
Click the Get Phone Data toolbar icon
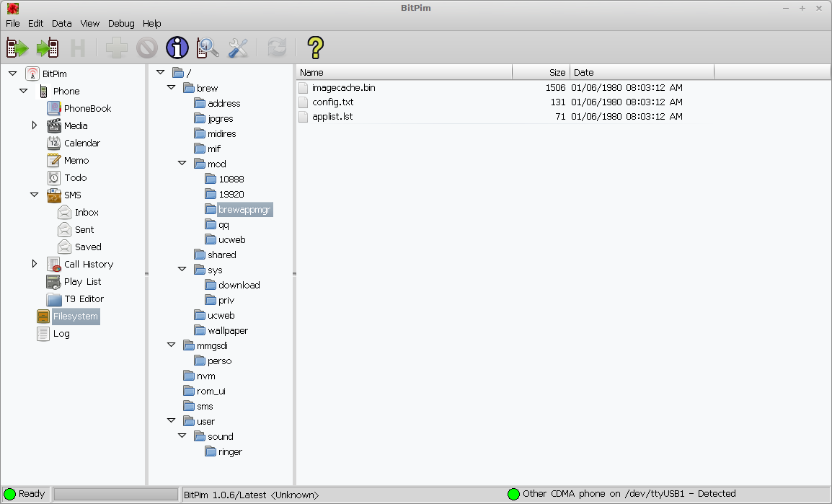(17, 48)
